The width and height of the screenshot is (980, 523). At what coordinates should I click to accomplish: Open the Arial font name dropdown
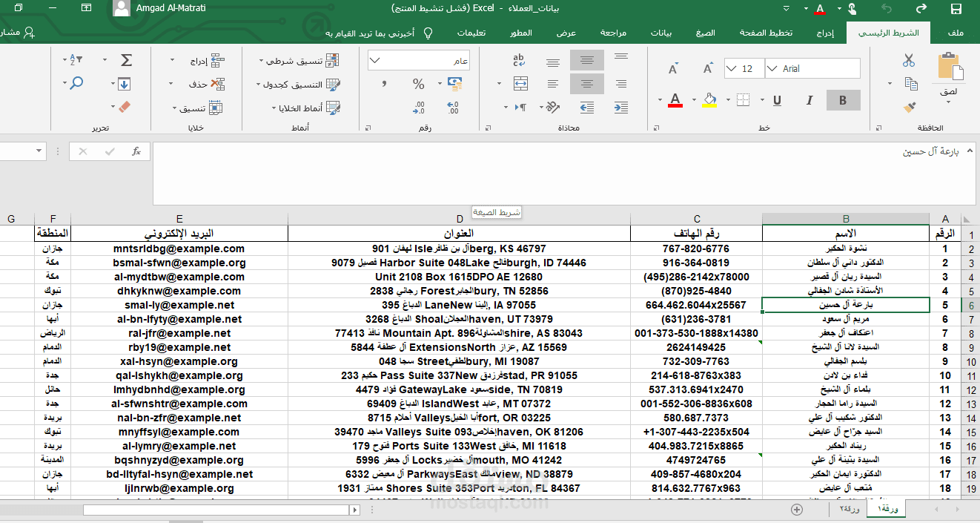[772, 69]
